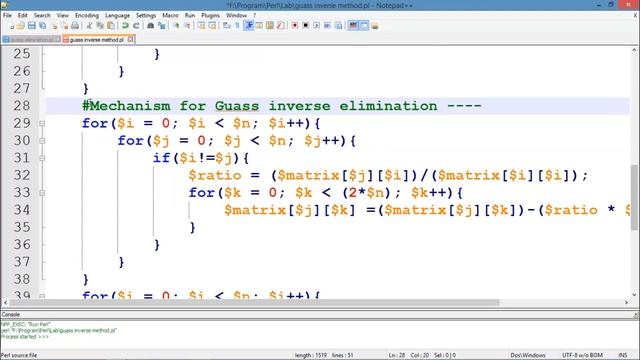640x360 pixels.
Task: Click the Paste clipboard icon
Action: coord(111,26)
